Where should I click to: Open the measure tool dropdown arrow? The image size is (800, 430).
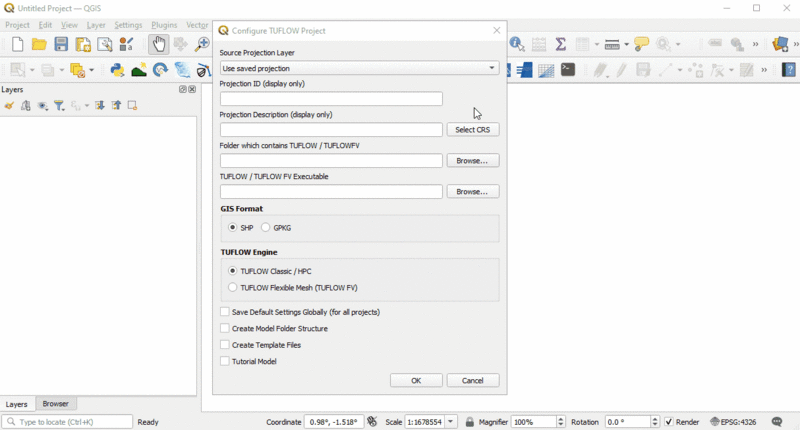(626, 45)
